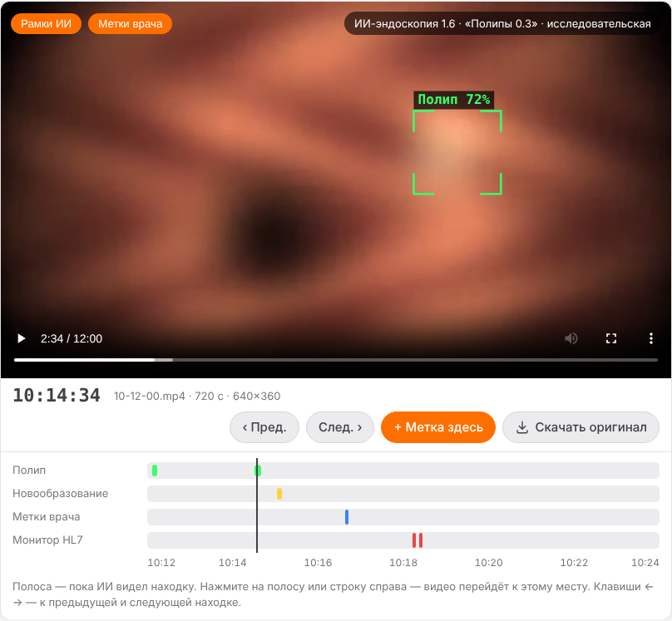This screenshot has height=621, width=672.
Task: Click the Монитор HL7 timeline track
Action: pyautogui.click(x=403, y=540)
